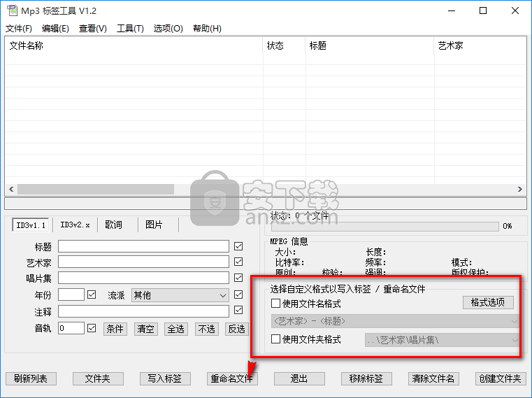The width and height of the screenshot is (532, 398).
Task: Click the 退出 button
Action: [x=299, y=378]
